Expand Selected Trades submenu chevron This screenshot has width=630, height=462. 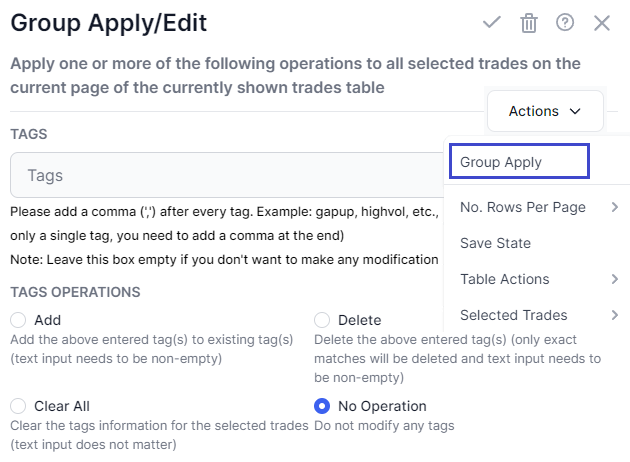tap(615, 315)
